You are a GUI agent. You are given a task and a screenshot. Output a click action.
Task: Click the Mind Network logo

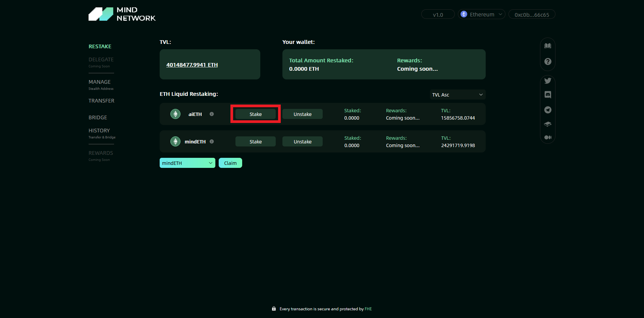[122, 14]
